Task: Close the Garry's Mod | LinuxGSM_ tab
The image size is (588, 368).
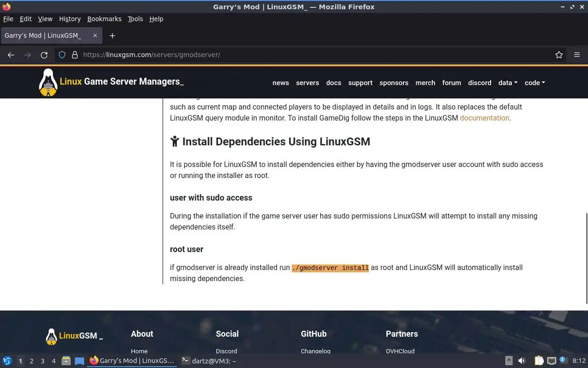Action: (x=95, y=35)
